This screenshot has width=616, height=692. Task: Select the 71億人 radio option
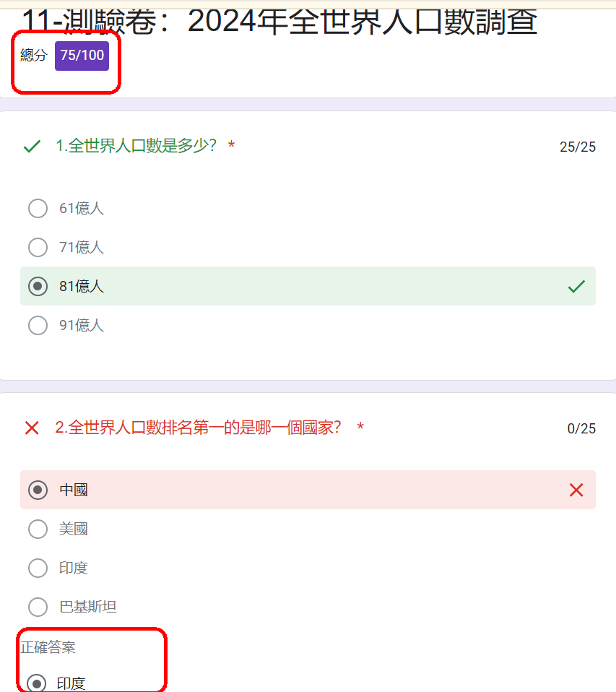(38, 248)
